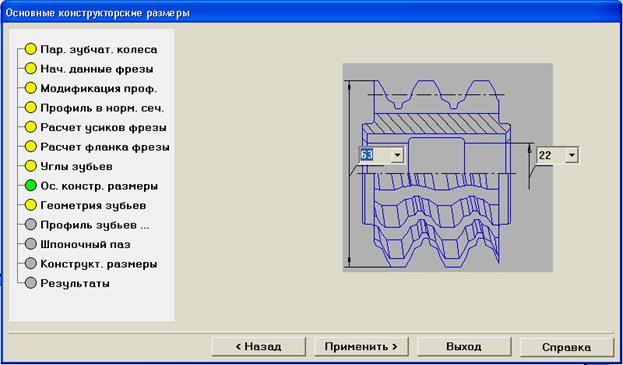Click gray circle beside 'Шпоночный паз'
The height and width of the screenshot is (365, 623).
pyautogui.click(x=31, y=244)
